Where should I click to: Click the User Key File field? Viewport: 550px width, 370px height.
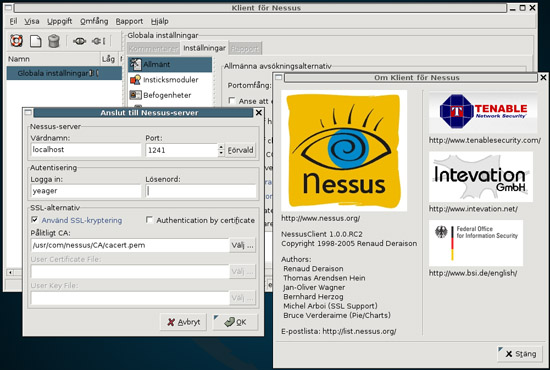click(x=130, y=298)
